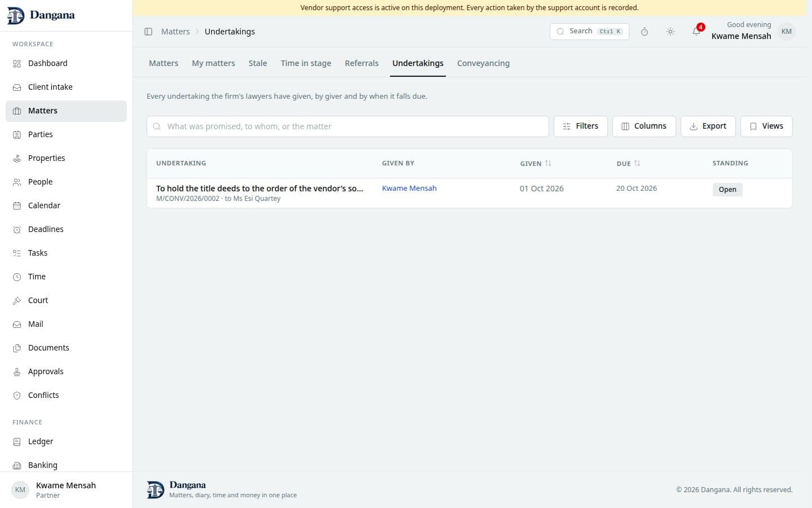Open notifications bell with badge
The image size is (812, 508).
696,32
